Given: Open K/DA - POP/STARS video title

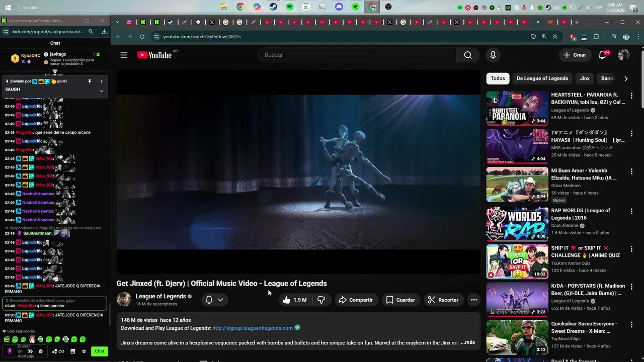Looking at the screenshot, I should tap(588, 290).
